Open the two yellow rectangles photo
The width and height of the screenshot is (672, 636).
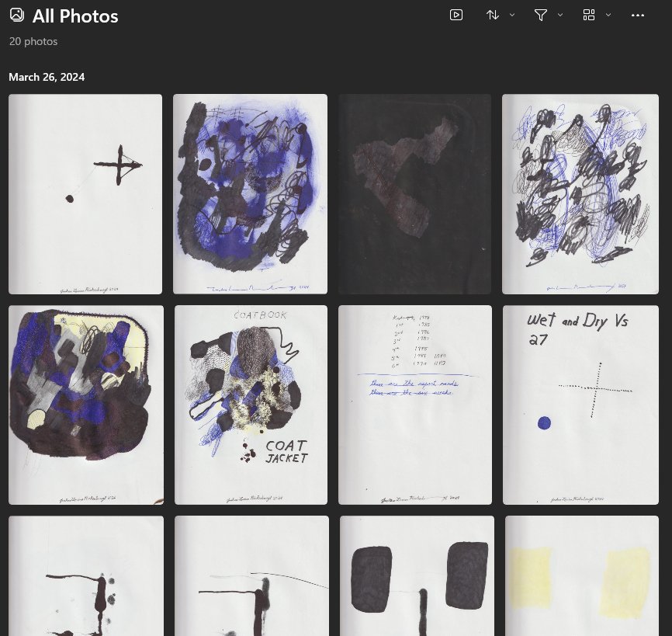click(582, 575)
